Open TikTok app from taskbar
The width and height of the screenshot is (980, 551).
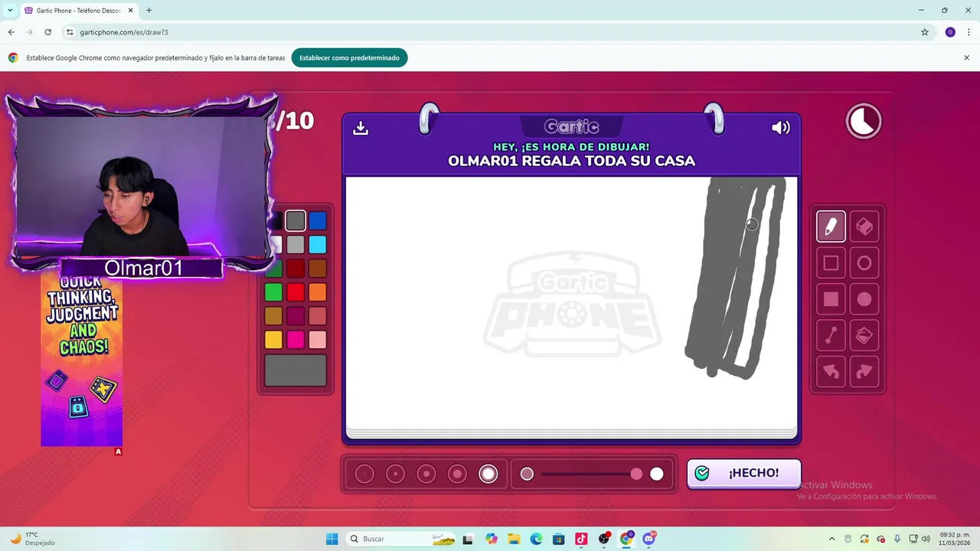tap(581, 539)
